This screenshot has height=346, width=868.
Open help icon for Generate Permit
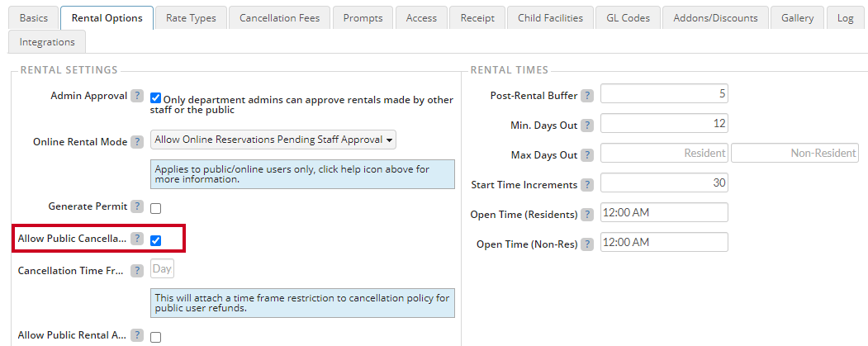[x=137, y=206]
